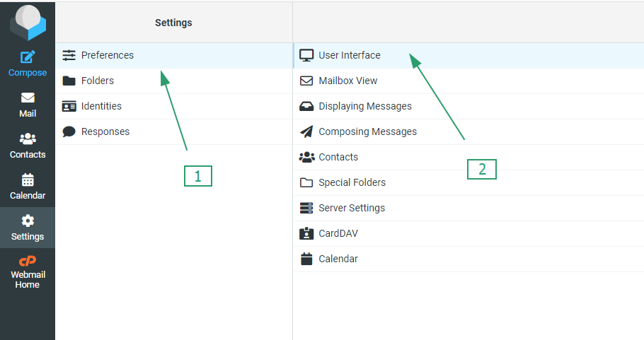The height and width of the screenshot is (340, 644).
Task: Click the Settings gear icon
Action: point(28,221)
